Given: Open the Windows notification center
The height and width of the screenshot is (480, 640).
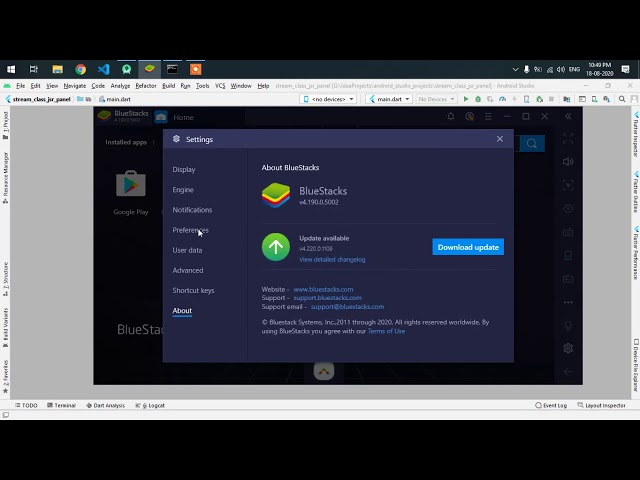Looking at the screenshot, I should pyautogui.click(x=625, y=69).
